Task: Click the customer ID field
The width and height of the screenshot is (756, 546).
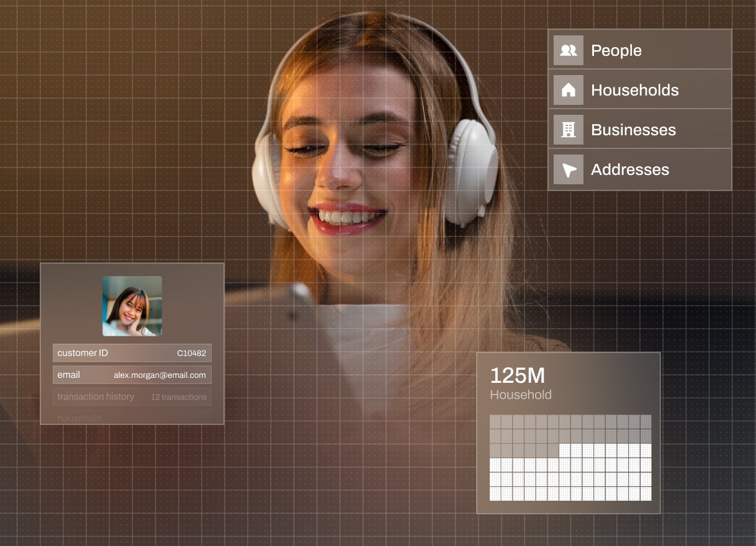Action: 132,353
